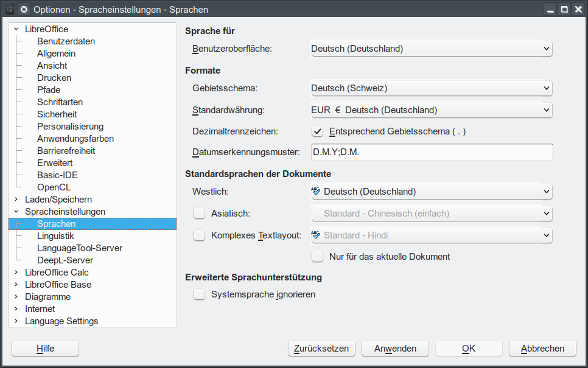
Task: Expand the Diagramme tree node
Action: coord(16,297)
